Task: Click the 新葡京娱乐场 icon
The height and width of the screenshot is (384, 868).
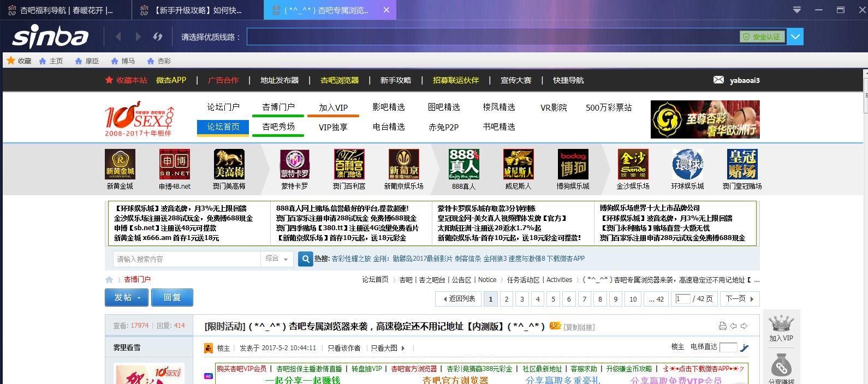Action: point(404,164)
